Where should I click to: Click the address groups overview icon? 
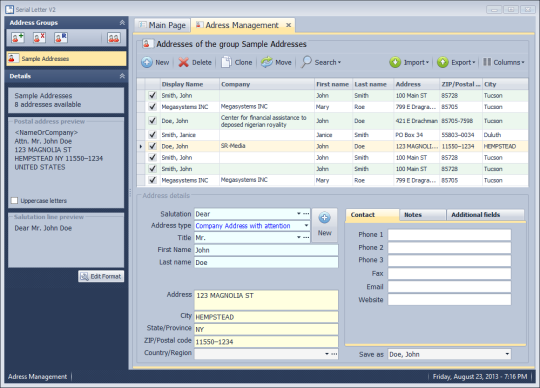coord(114,38)
